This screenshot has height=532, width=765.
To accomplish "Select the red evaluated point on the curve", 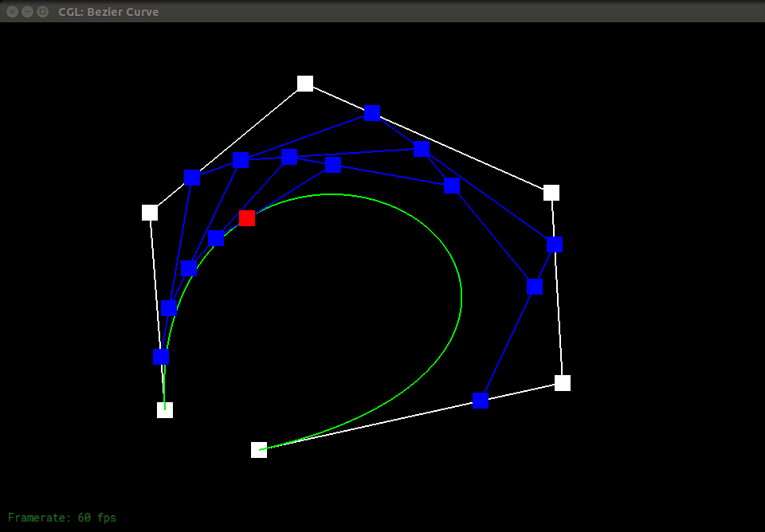I will click(247, 218).
